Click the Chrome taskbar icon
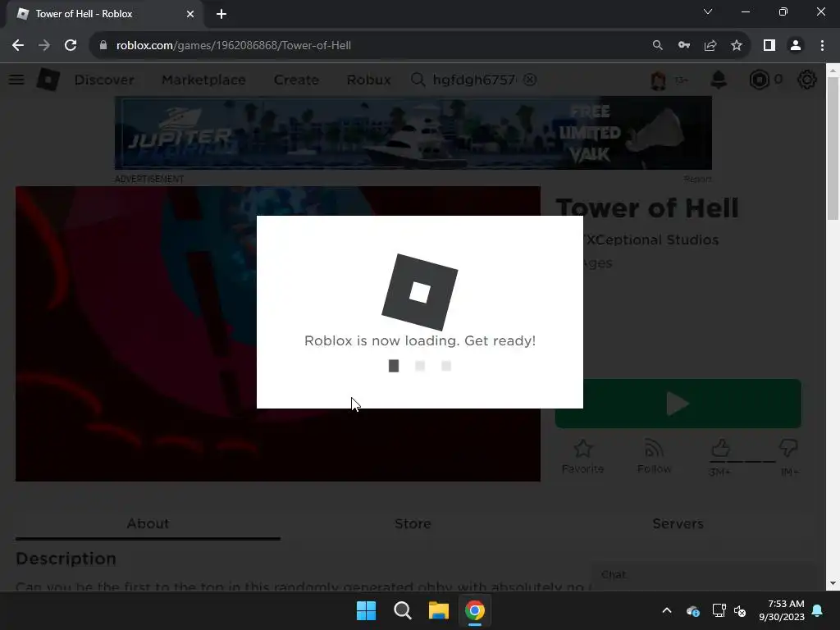The width and height of the screenshot is (840, 630). coord(475,610)
